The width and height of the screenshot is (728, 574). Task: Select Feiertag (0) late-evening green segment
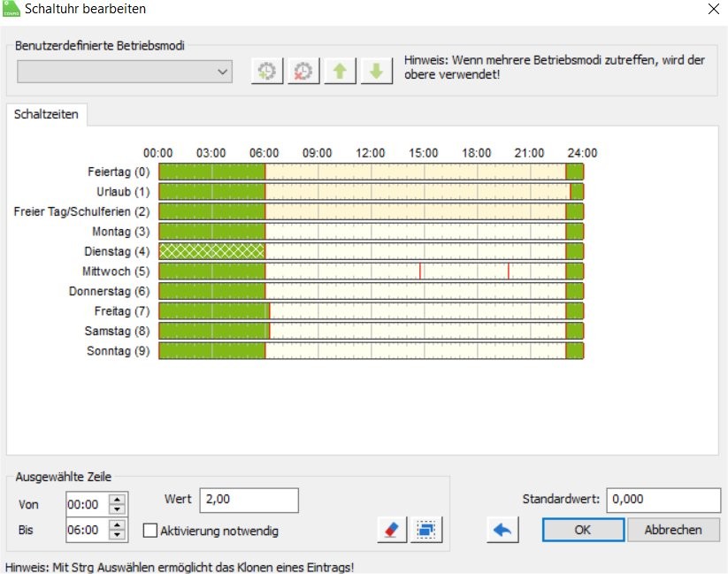coord(575,172)
